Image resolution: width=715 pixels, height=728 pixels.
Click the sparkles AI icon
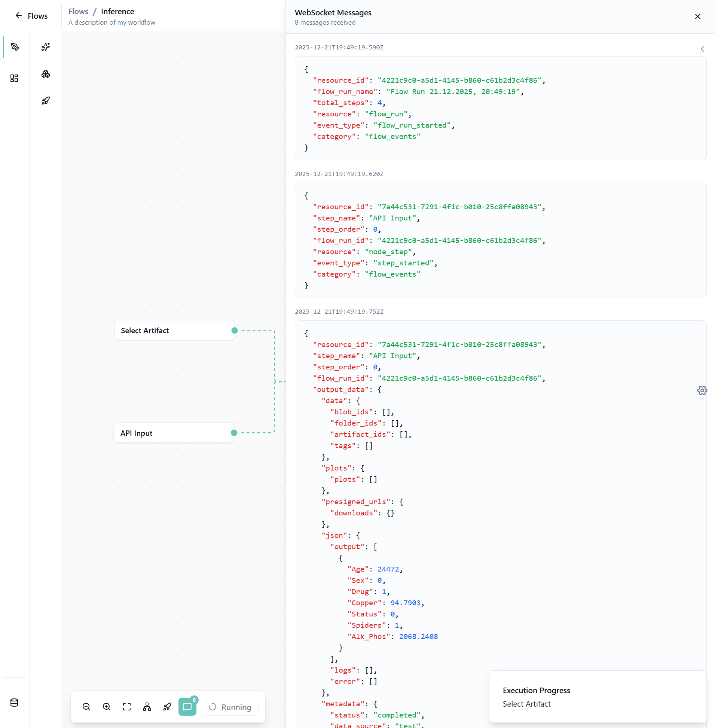tap(45, 47)
